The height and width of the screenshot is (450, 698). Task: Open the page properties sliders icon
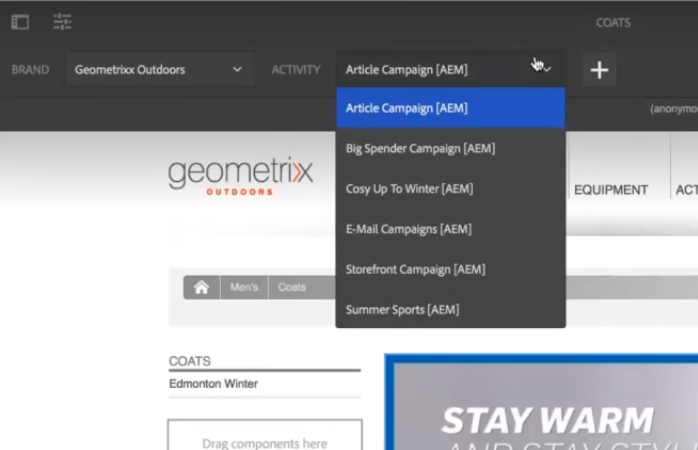click(x=62, y=22)
